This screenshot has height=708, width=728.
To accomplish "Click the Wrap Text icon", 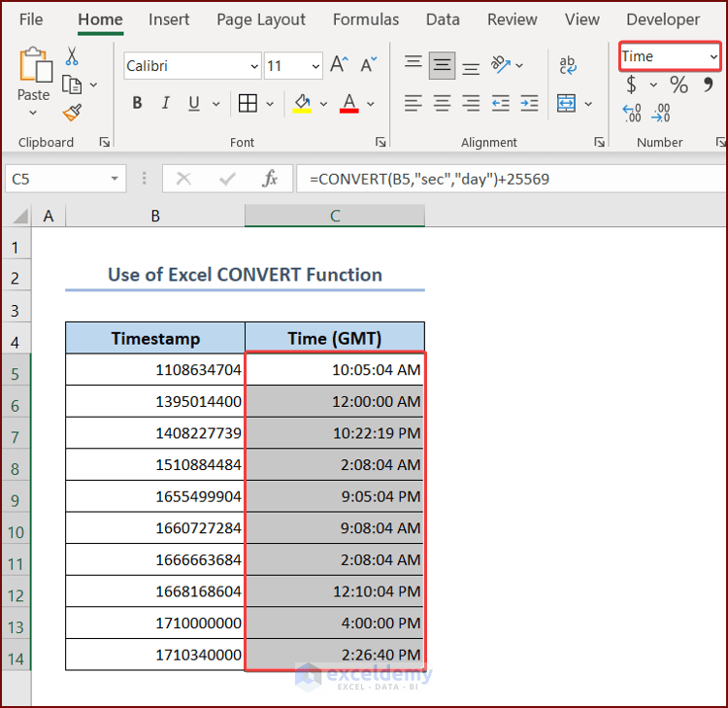I will click(x=568, y=65).
